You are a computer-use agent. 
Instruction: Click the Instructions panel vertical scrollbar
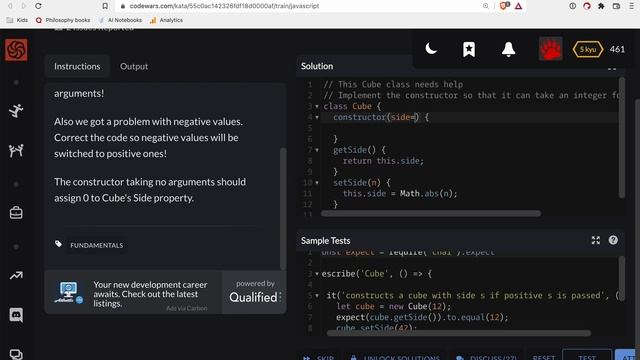pos(283,208)
